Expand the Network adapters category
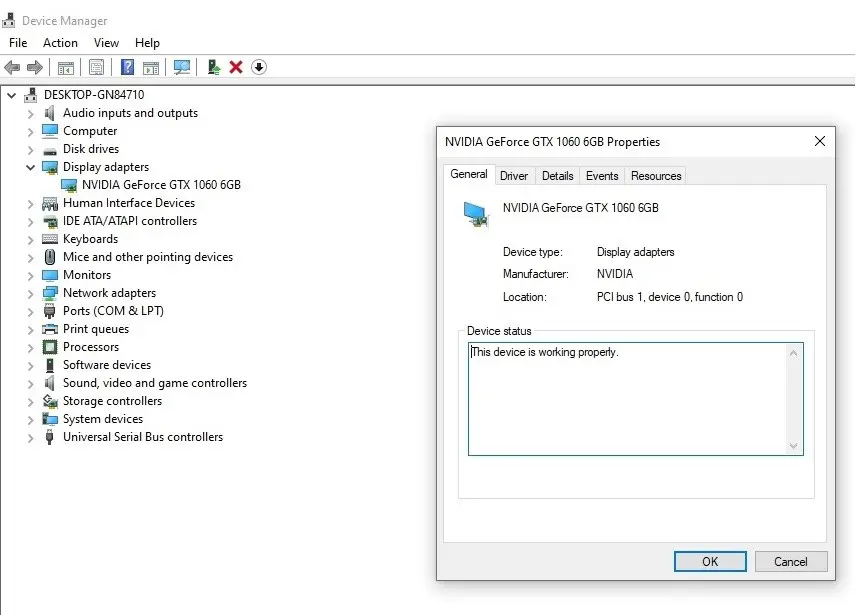 30,293
